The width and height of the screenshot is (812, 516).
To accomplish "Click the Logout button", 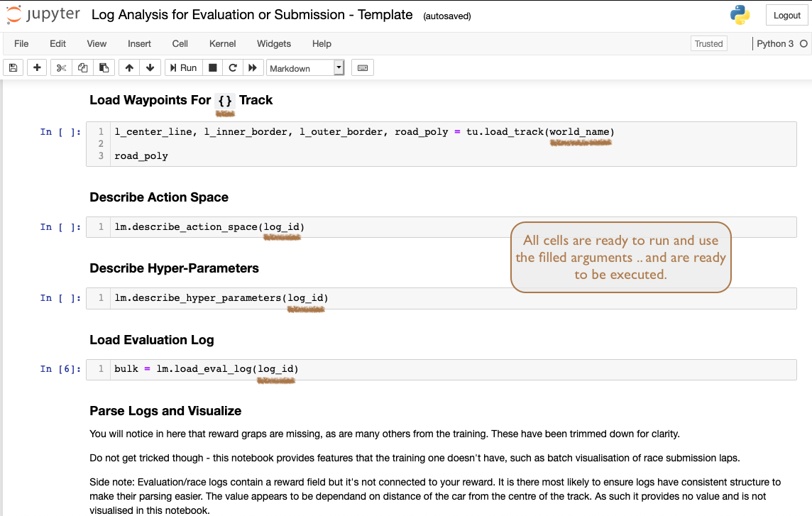I will [786, 15].
